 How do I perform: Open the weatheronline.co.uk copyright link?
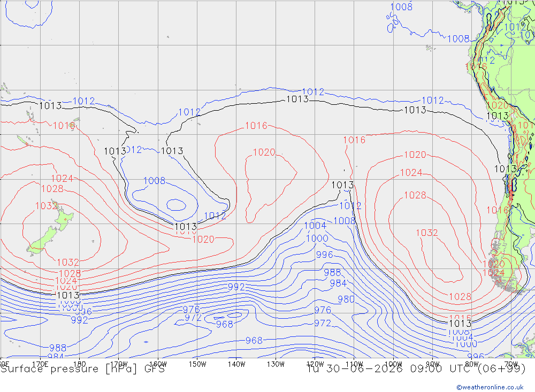click(490, 387)
